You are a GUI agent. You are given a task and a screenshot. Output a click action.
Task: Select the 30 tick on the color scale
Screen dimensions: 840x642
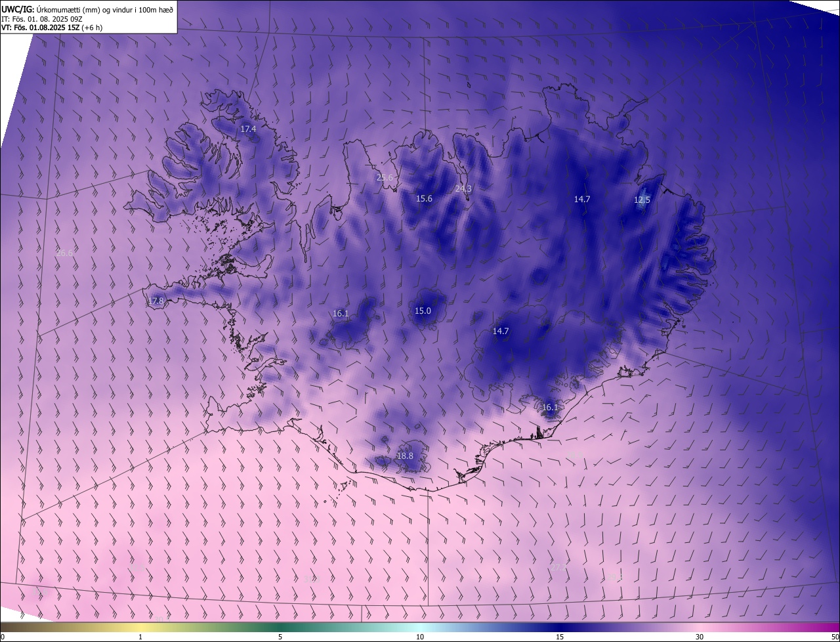pos(700,637)
